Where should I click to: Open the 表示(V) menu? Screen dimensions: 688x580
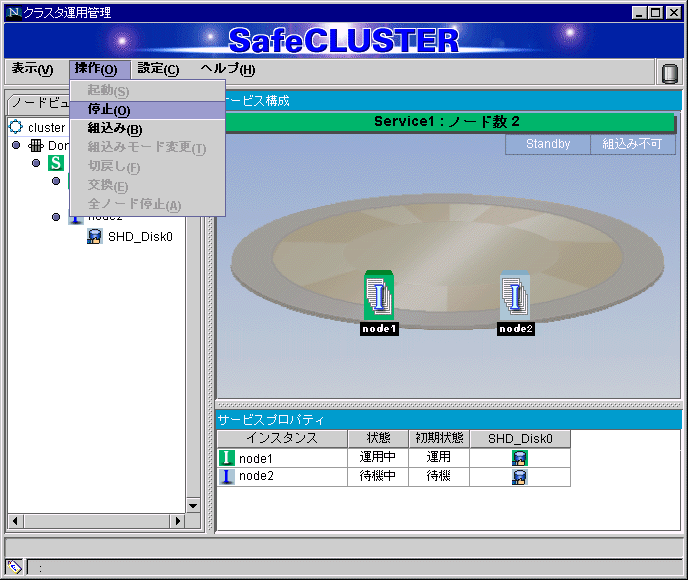[32, 69]
